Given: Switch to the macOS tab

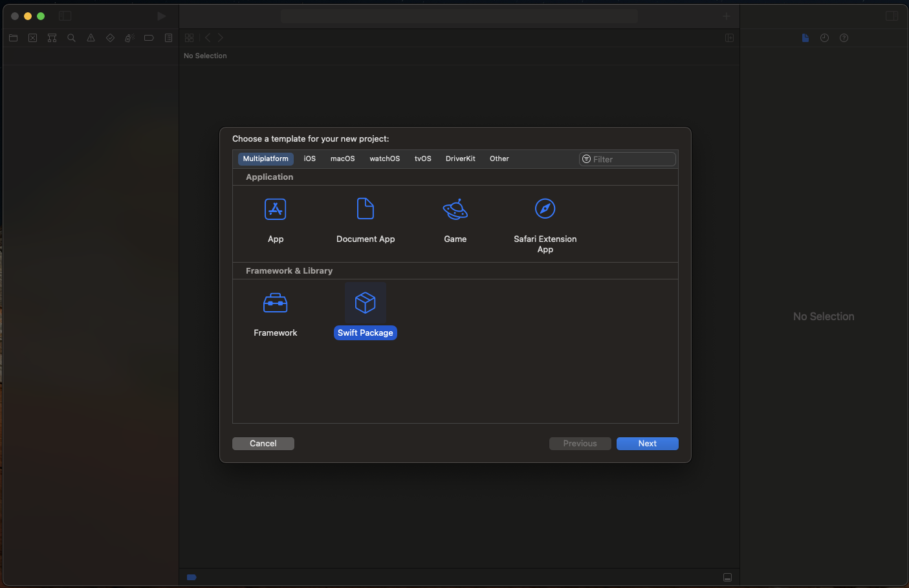Looking at the screenshot, I should [343, 159].
